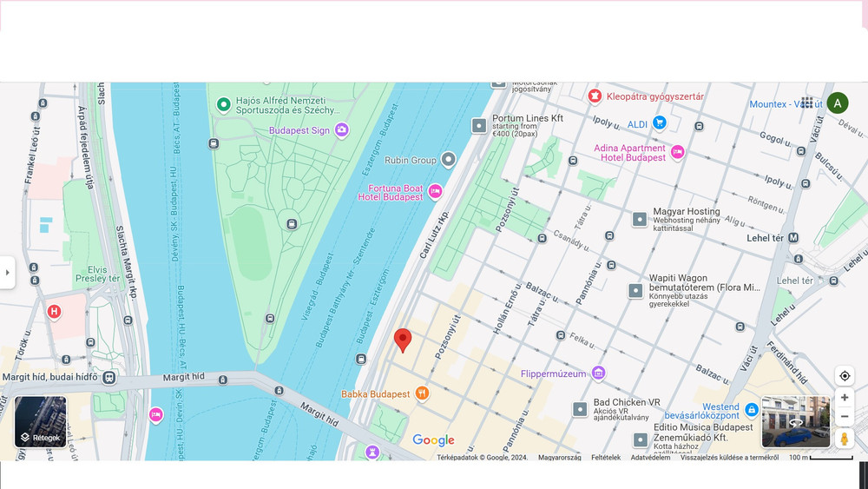Screen dimensions: 868x489
Task: Open the Portum Lines Kft marker
Action: (x=479, y=125)
